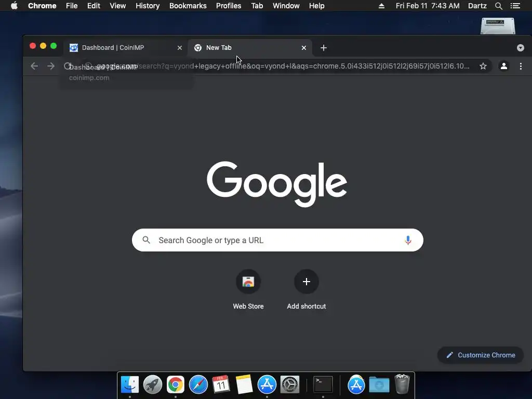Open the Applications folder stack in Dock
Viewport: 532px width, 399px height.
[356, 384]
